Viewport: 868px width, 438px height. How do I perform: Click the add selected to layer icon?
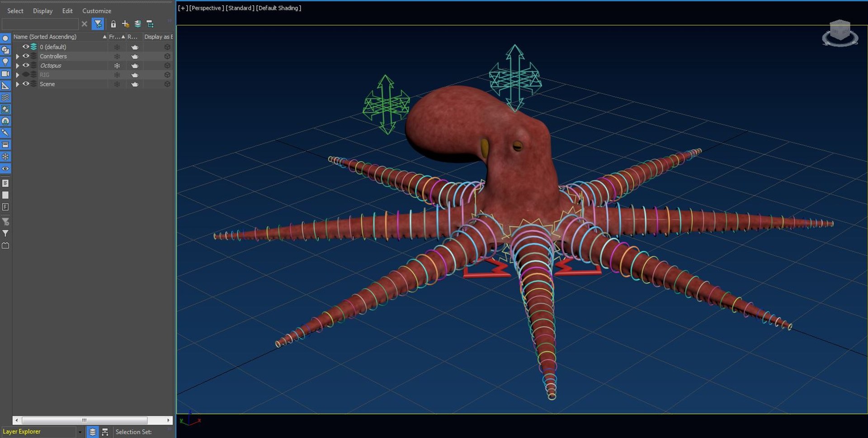138,24
